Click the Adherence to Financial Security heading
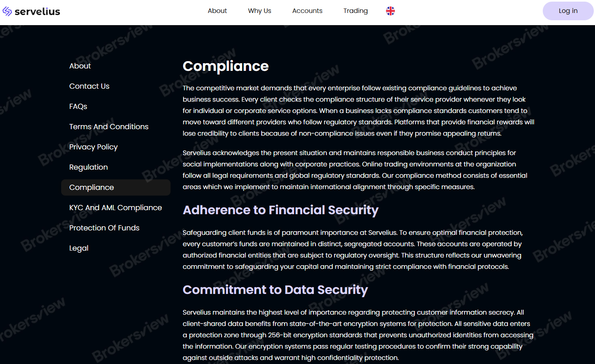 point(280,210)
